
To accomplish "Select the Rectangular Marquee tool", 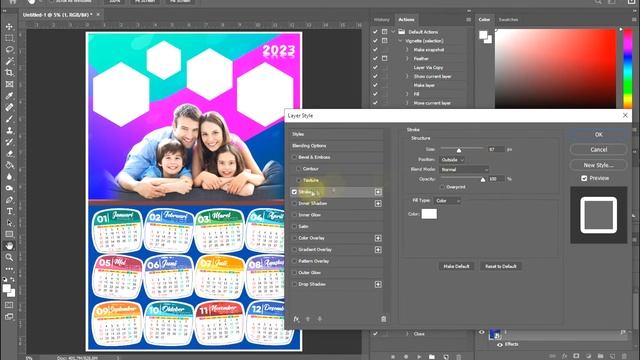I will (x=9, y=38).
